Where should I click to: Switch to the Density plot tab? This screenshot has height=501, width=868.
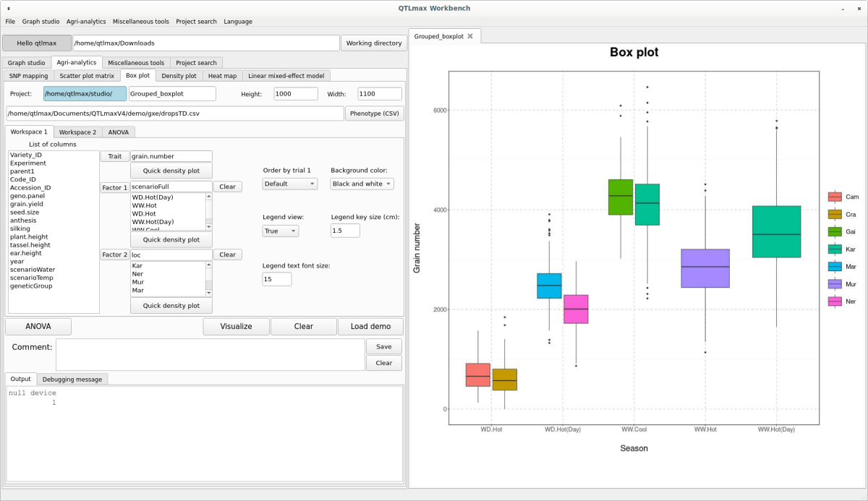point(179,75)
